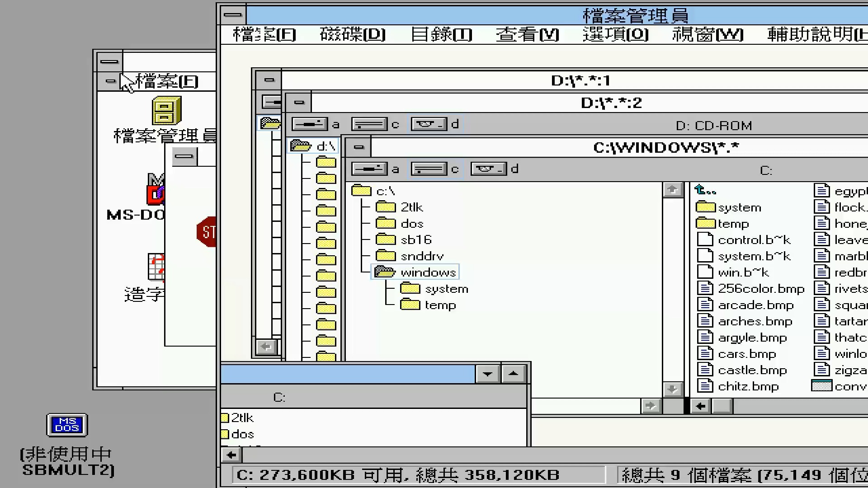Click the minimized MS-DOS SBMULT2 desktop icon
868x488 pixels.
[67, 425]
